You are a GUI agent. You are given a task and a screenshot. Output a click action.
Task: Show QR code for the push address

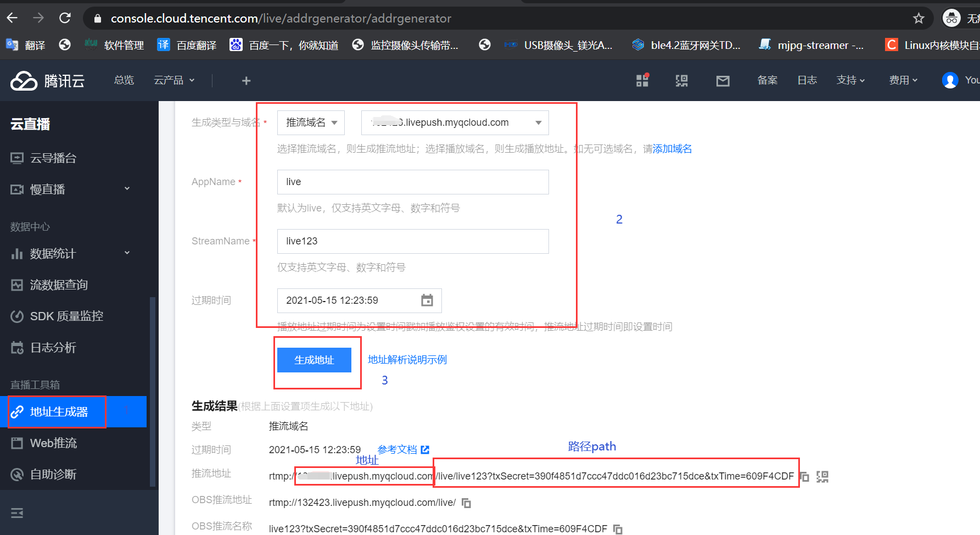pyautogui.click(x=822, y=476)
